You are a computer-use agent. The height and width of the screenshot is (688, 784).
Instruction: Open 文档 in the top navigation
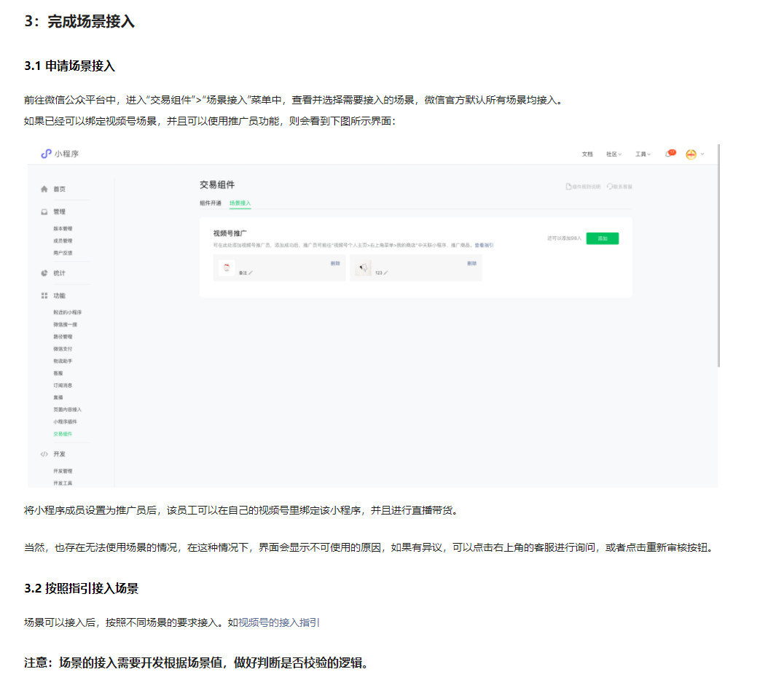click(587, 154)
